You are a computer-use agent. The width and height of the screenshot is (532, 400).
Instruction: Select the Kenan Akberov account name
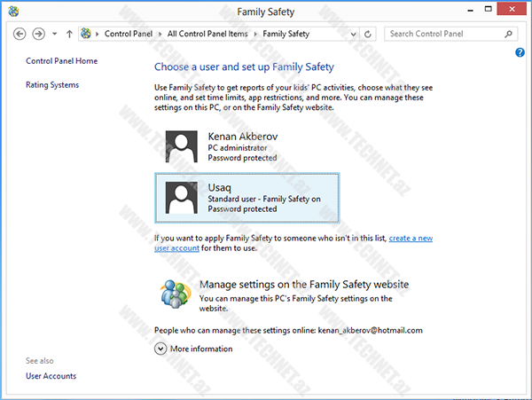click(x=243, y=137)
